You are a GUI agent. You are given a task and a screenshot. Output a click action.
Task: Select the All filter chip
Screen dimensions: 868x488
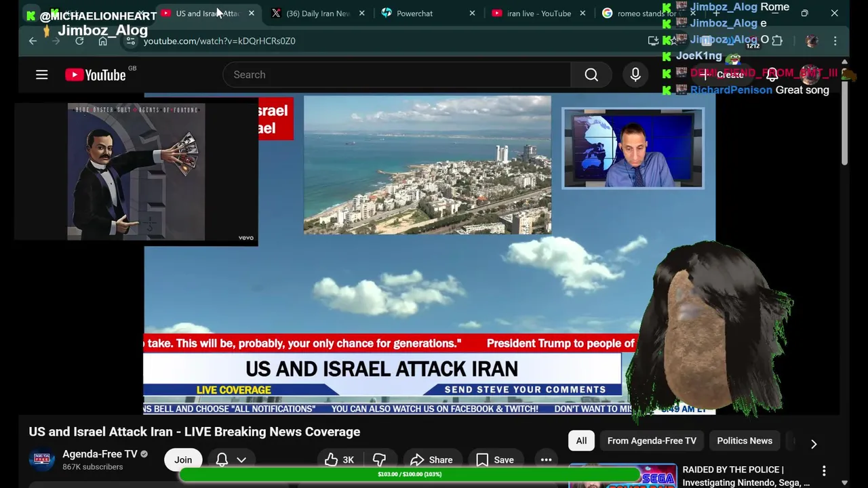point(581,441)
